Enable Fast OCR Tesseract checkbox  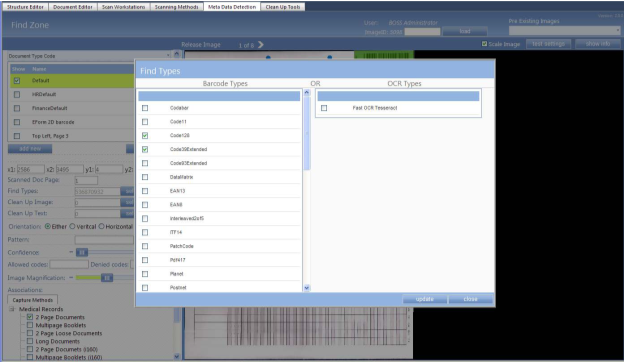click(324, 108)
